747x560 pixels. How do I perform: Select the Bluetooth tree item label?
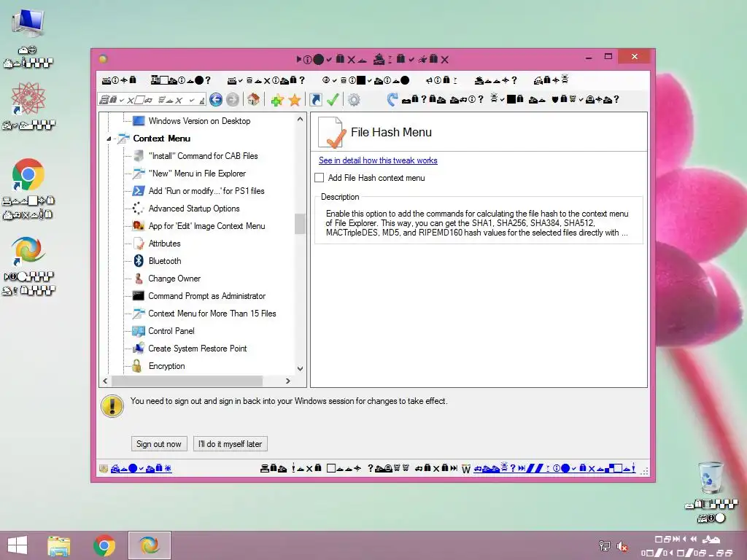165,261
